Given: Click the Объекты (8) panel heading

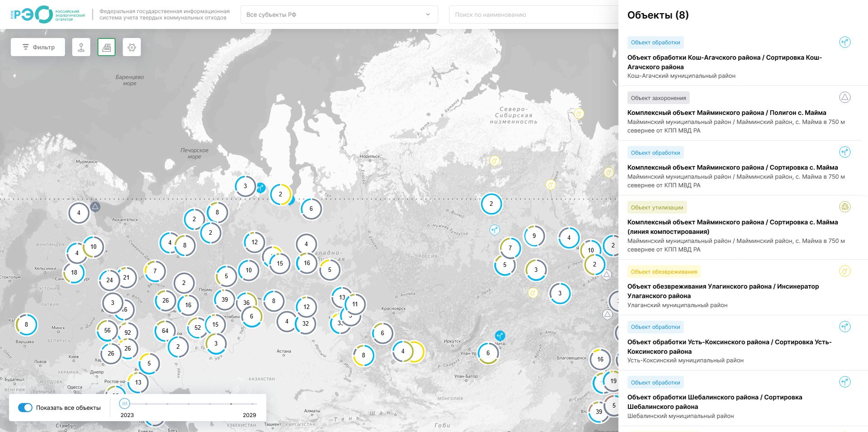Looking at the screenshot, I should point(658,15).
